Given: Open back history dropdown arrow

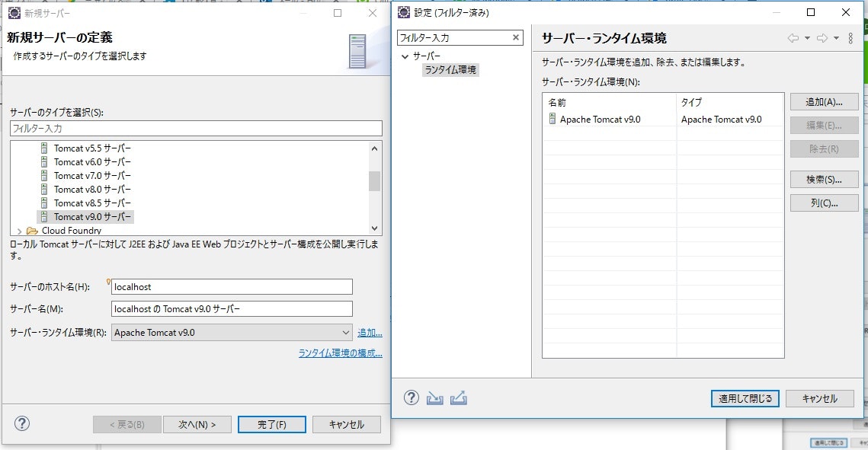Looking at the screenshot, I should [x=807, y=38].
